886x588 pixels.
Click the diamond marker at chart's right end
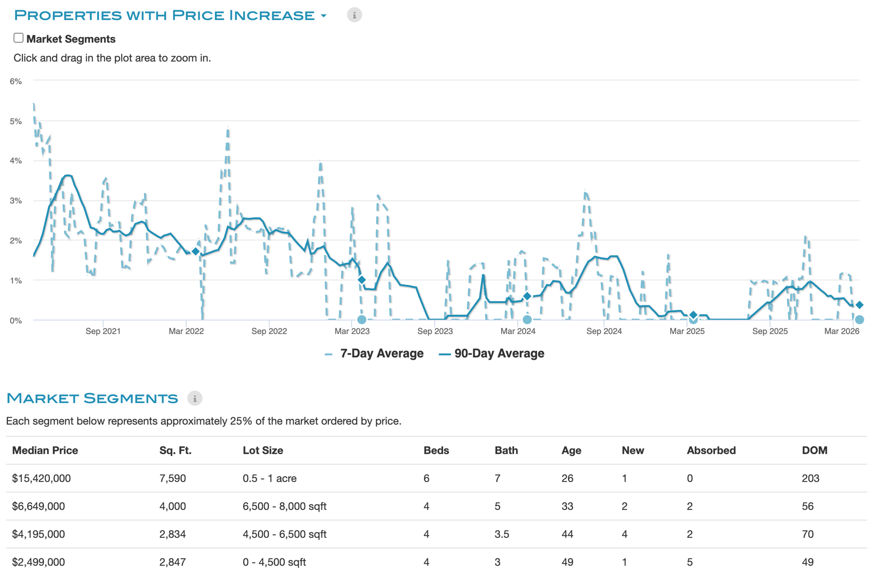(x=859, y=305)
